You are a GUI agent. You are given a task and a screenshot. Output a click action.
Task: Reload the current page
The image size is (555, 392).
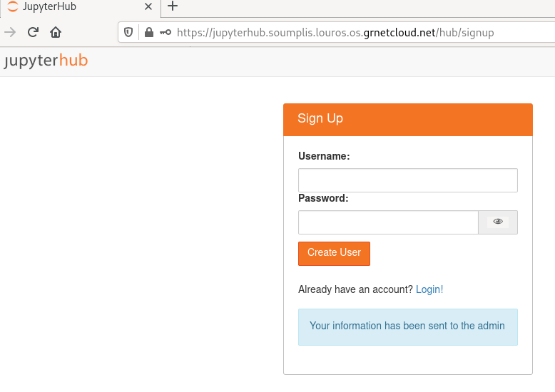point(33,32)
